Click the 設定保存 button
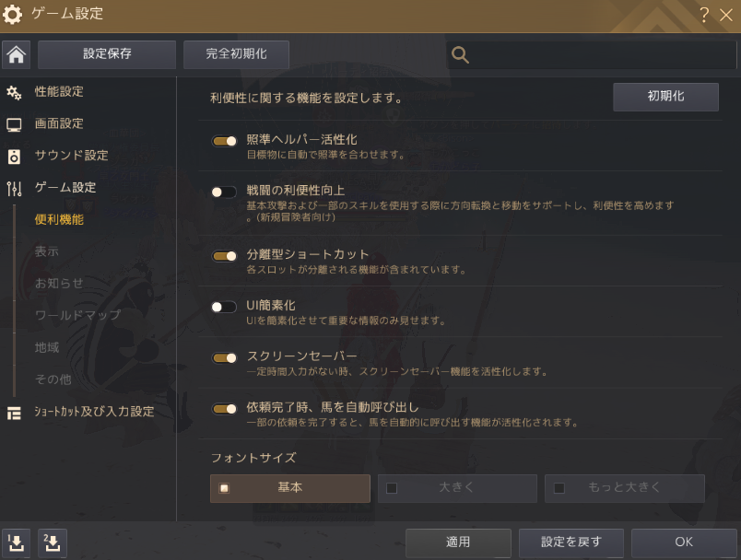 107,54
